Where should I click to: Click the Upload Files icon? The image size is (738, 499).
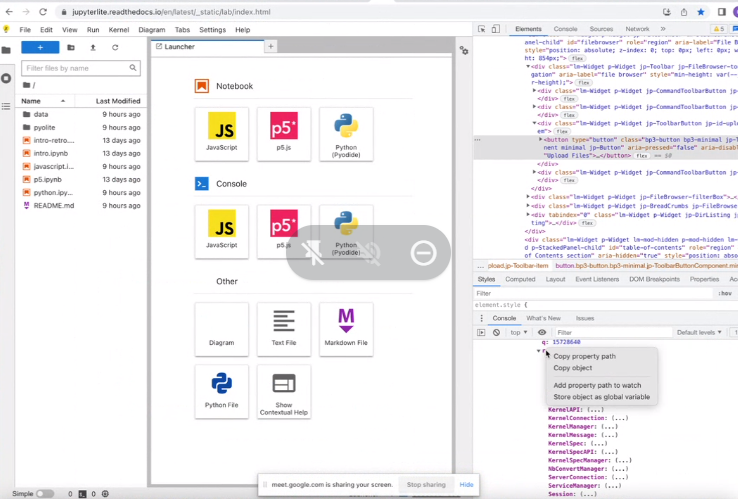93,48
